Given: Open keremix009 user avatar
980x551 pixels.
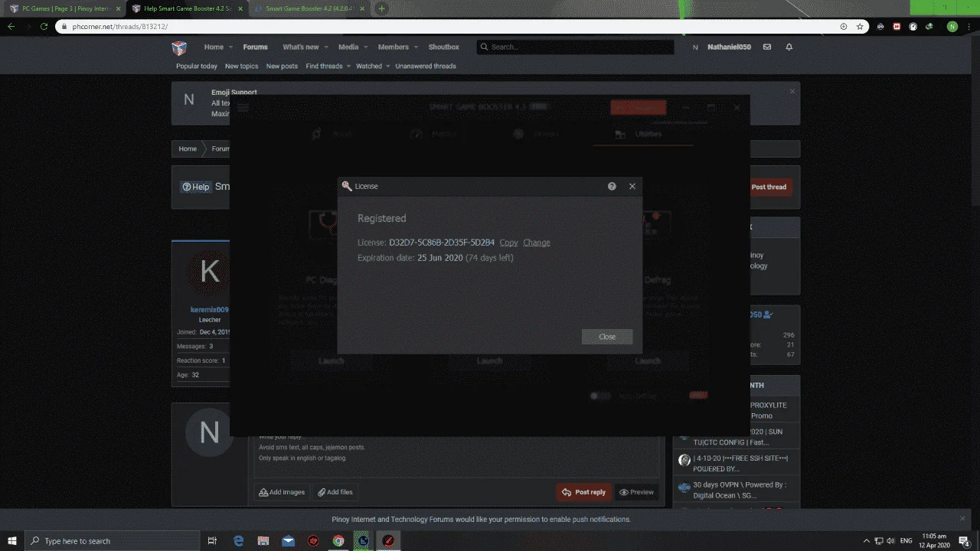Looking at the screenshot, I should click(x=209, y=272).
